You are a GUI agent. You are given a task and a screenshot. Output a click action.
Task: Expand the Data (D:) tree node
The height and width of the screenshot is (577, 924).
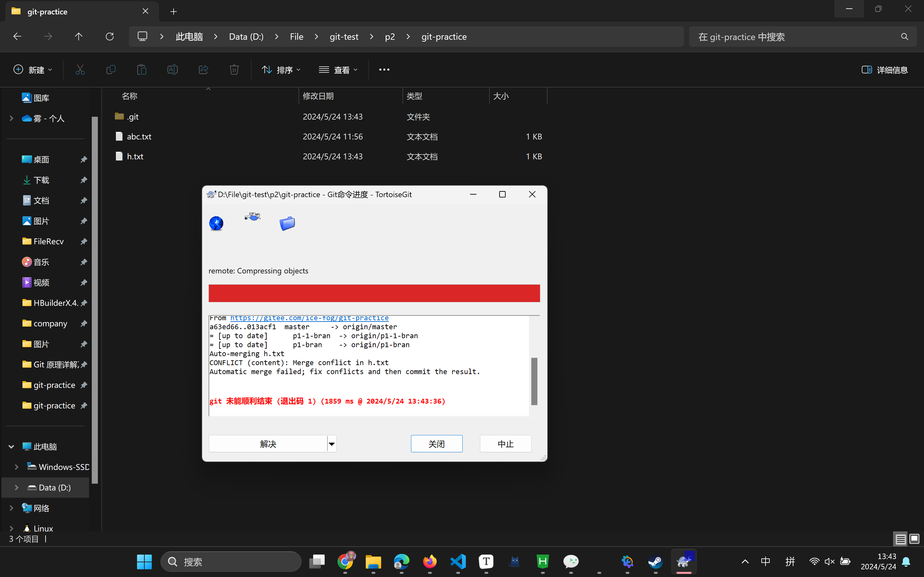click(x=16, y=487)
